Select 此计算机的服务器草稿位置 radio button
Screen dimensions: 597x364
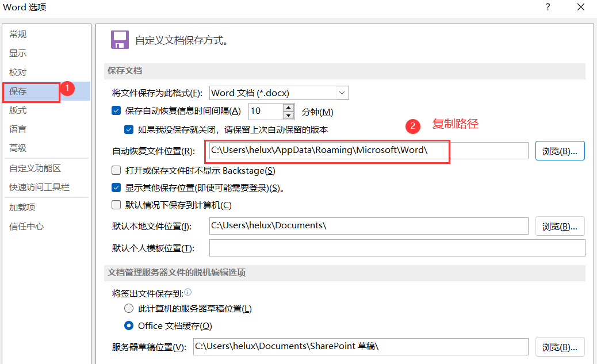click(x=129, y=308)
